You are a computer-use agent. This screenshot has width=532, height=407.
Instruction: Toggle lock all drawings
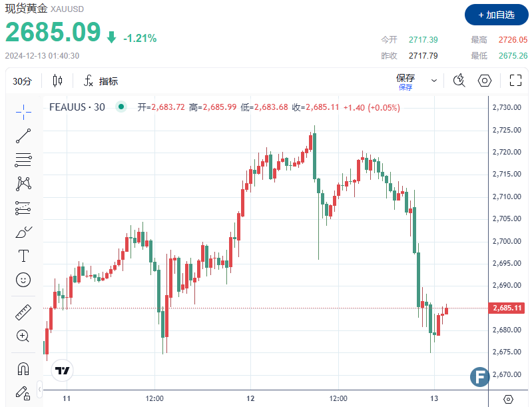click(x=23, y=393)
